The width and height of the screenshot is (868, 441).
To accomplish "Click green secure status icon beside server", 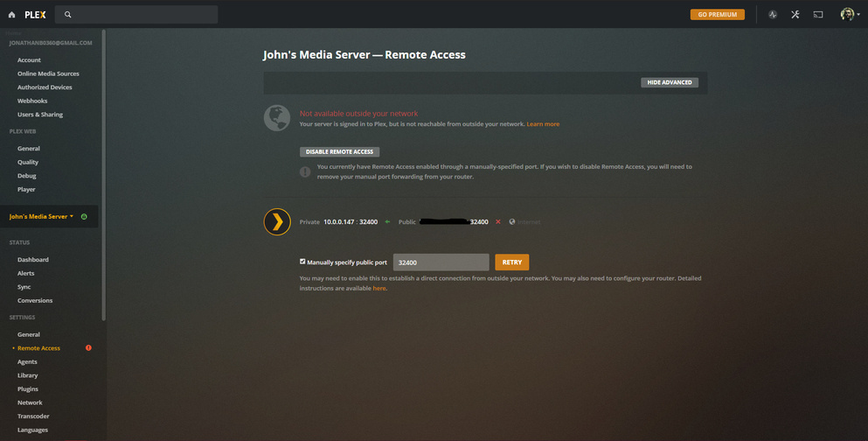I will 84,217.
